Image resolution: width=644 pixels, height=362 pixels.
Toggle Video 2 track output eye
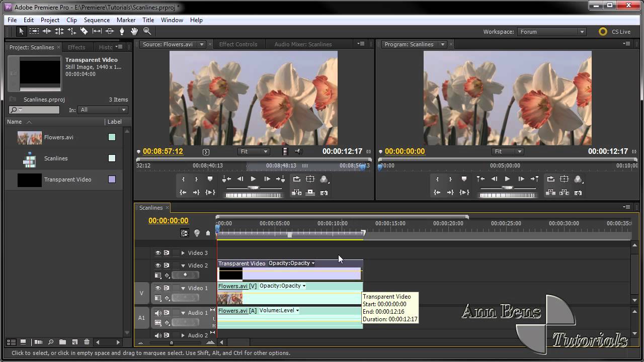pos(157,265)
